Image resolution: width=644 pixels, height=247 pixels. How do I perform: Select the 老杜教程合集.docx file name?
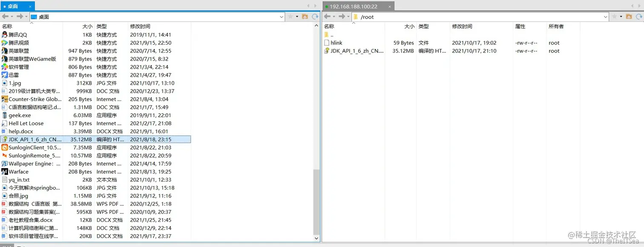click(30, 221)
